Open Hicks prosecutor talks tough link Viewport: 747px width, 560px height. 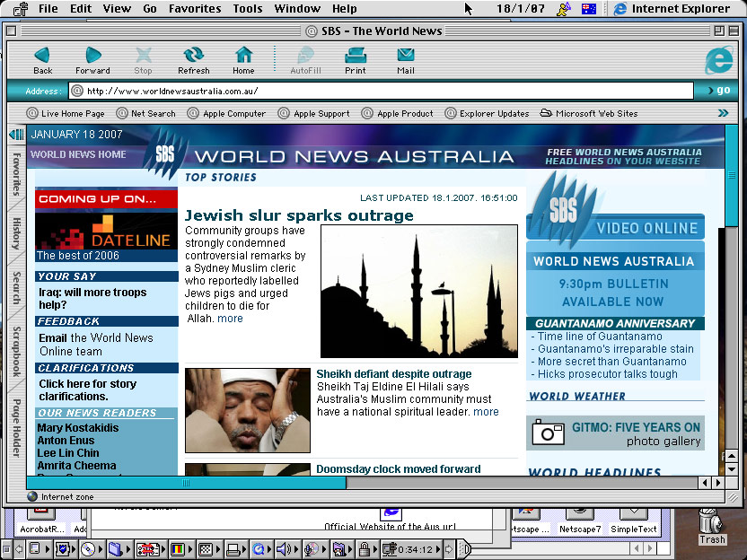[x=608, y=374]
